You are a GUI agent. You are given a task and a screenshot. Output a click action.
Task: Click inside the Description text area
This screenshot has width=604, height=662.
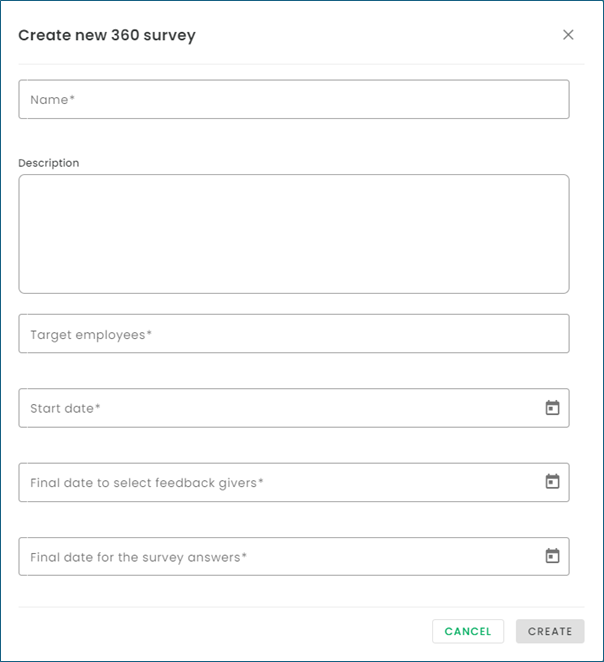click(x=294, y=234)
